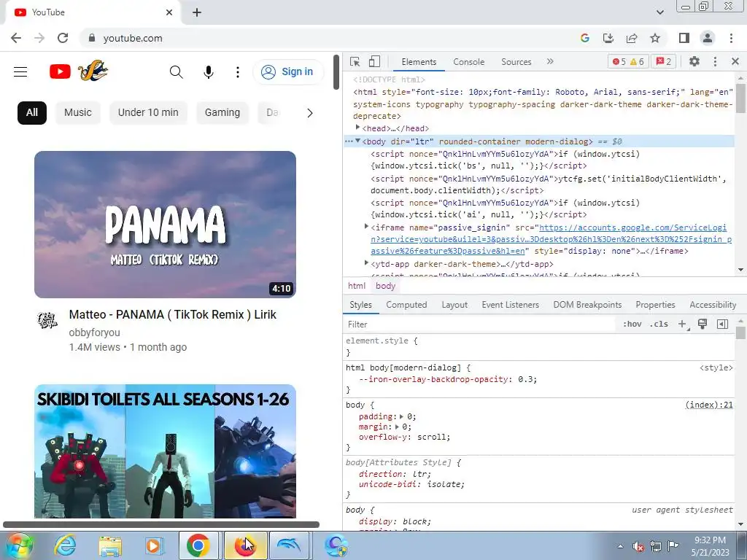Reload the page with refresh icon
747x560 pixels.
click(63, 38)
